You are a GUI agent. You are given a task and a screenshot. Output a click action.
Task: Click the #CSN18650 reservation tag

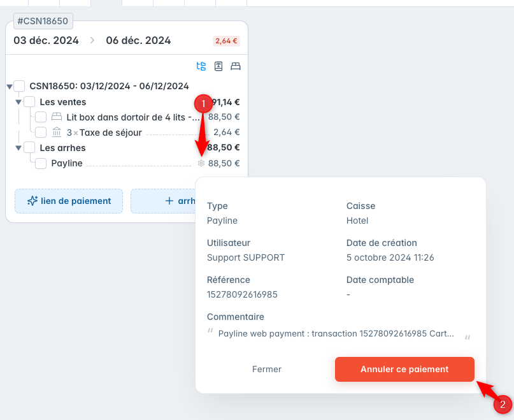click(x=43, y=21)
